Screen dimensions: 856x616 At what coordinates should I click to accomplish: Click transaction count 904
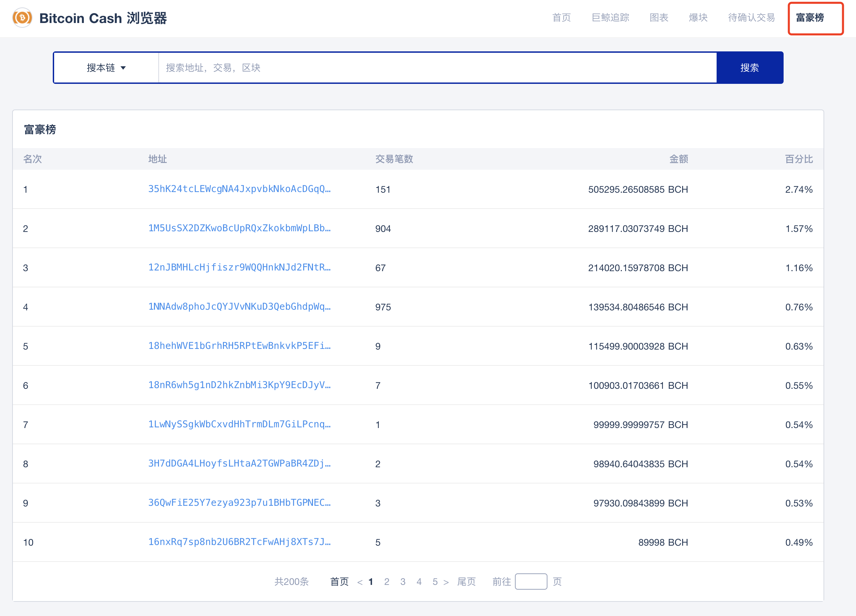click(383, 229)
